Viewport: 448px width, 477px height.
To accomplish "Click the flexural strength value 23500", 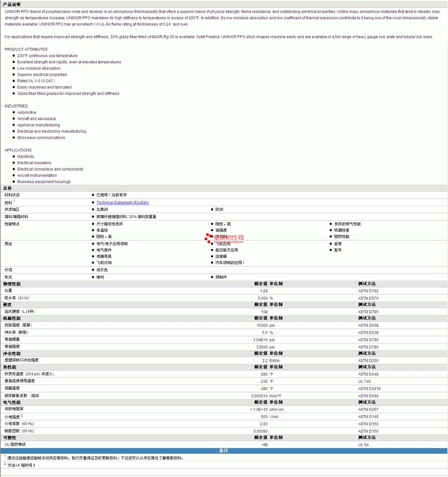I will click(262, 347).
